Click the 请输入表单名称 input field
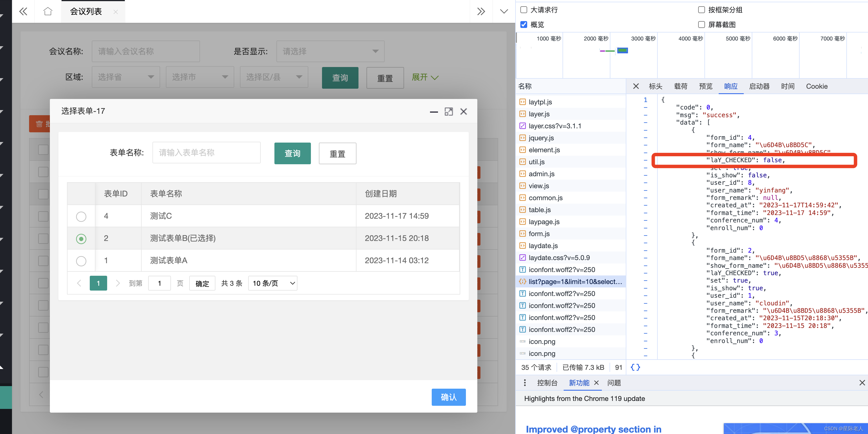868x434 pixels. (206, 153)
